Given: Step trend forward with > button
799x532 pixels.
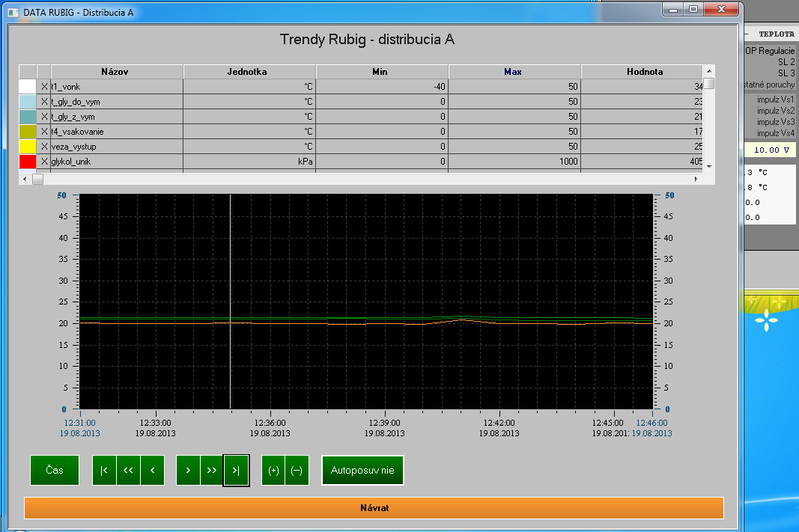Looking at the screenshot, I should tap(188, 470).
